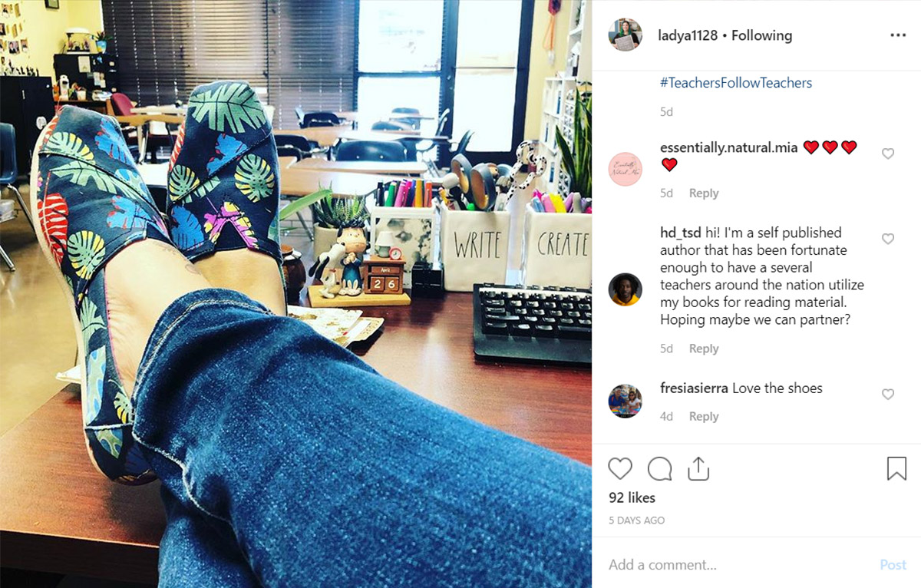Reply to fresiasierra's comment

704,416
